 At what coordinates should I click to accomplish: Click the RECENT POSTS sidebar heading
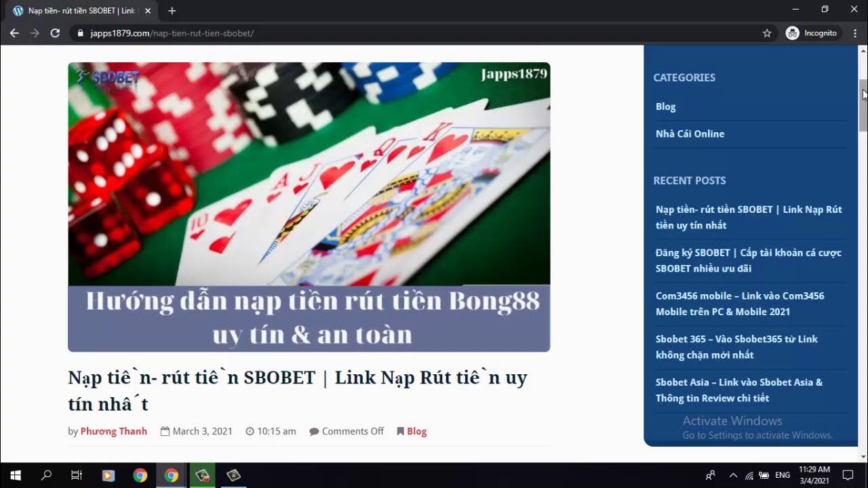click(689, 180)
